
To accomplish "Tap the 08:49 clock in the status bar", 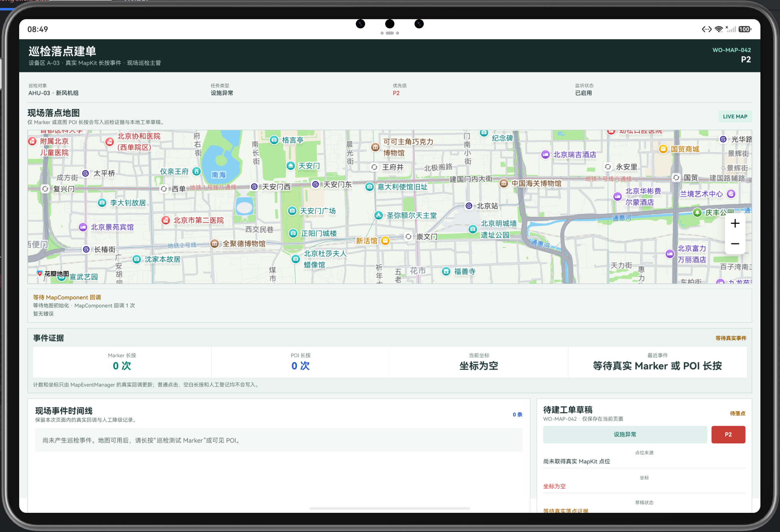I will click(38, 29).
